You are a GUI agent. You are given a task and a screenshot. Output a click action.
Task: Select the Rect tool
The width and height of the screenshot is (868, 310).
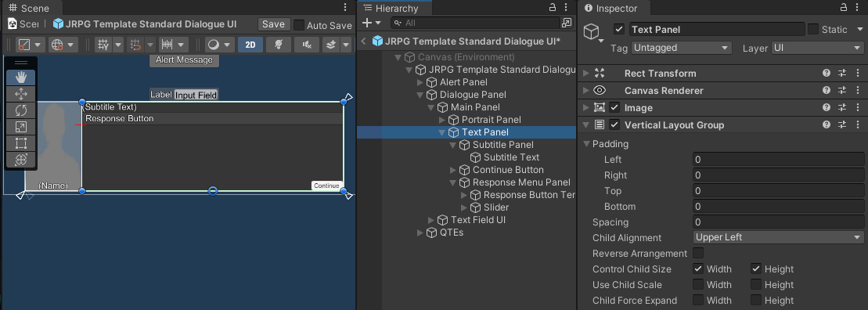pos(21,143)
